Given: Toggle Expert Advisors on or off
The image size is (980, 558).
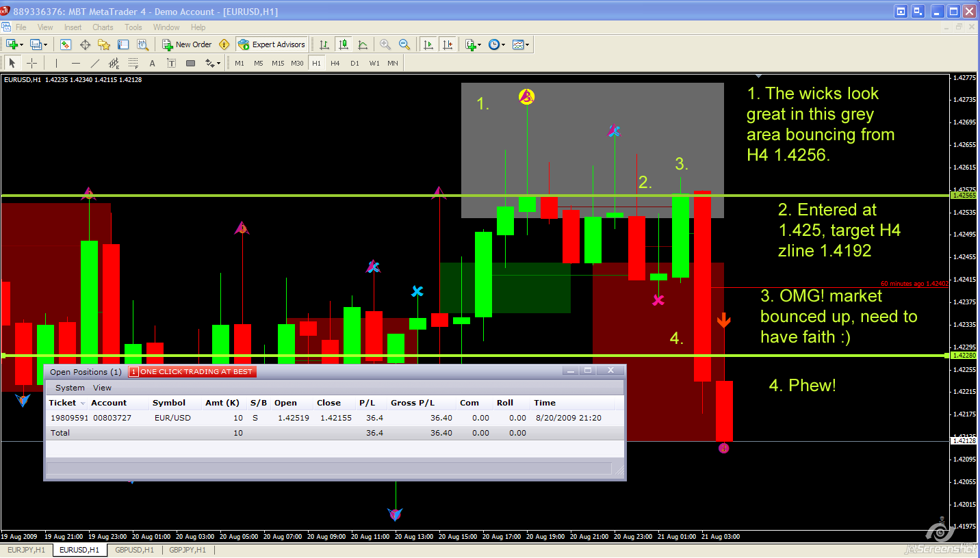Looking at the screenshot, I should point(272,44).
